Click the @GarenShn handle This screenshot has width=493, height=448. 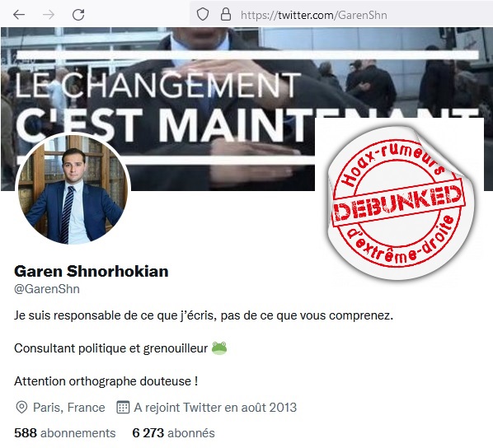[47, 289]
